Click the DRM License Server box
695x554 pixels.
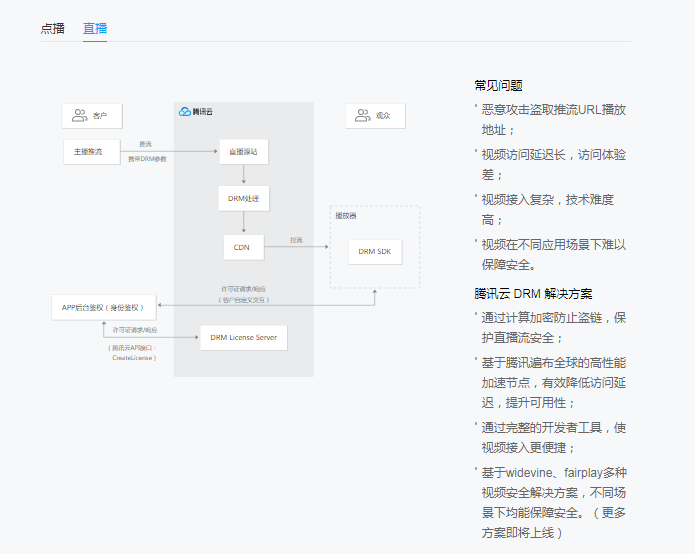click(x=244, y=338)
